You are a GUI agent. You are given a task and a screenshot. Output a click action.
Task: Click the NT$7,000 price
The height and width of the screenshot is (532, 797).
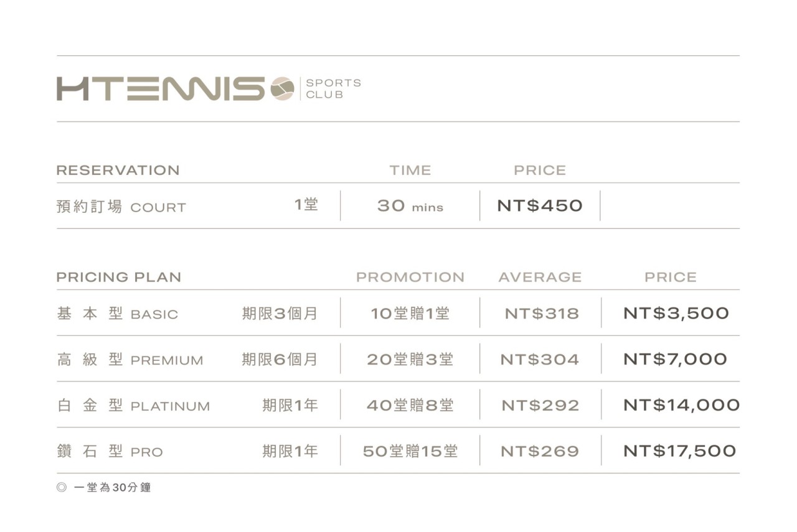(x=676, y=359)
